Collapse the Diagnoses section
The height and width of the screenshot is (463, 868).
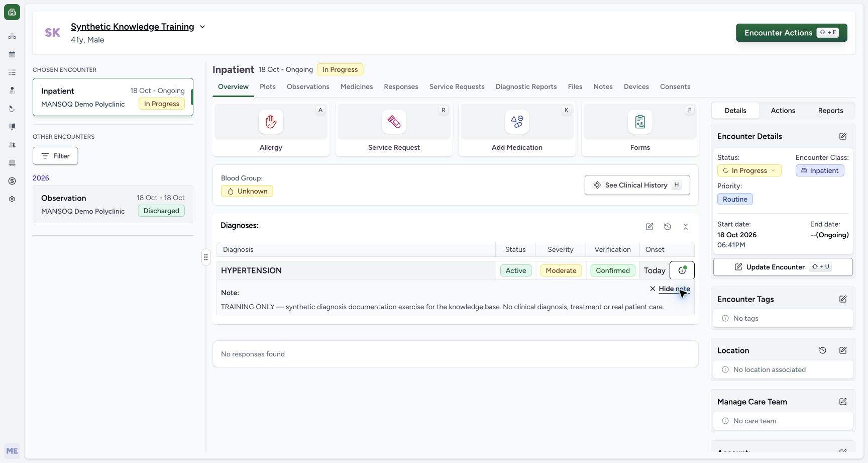[x=686, y=227]
